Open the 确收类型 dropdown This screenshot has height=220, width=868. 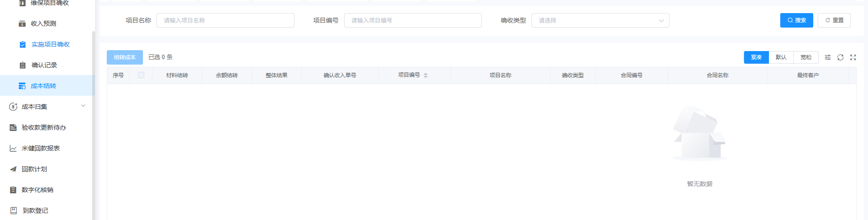(600, 20)
